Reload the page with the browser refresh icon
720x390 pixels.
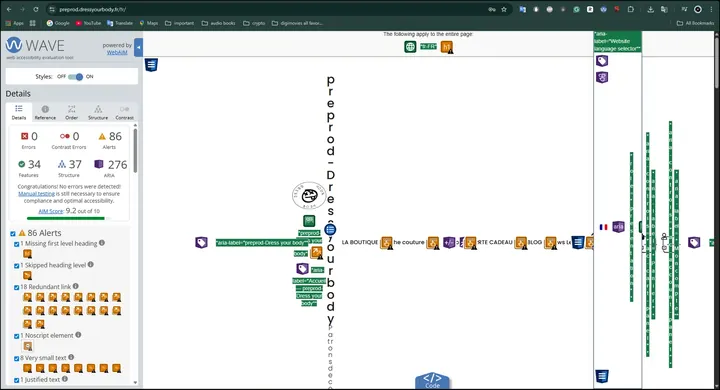tap(36, 9)
